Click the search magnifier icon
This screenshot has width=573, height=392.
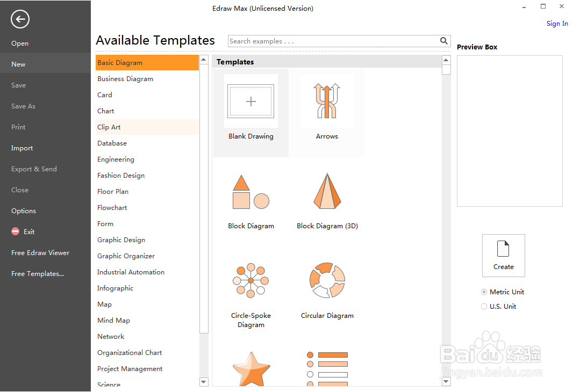click(x=443, y=41)
